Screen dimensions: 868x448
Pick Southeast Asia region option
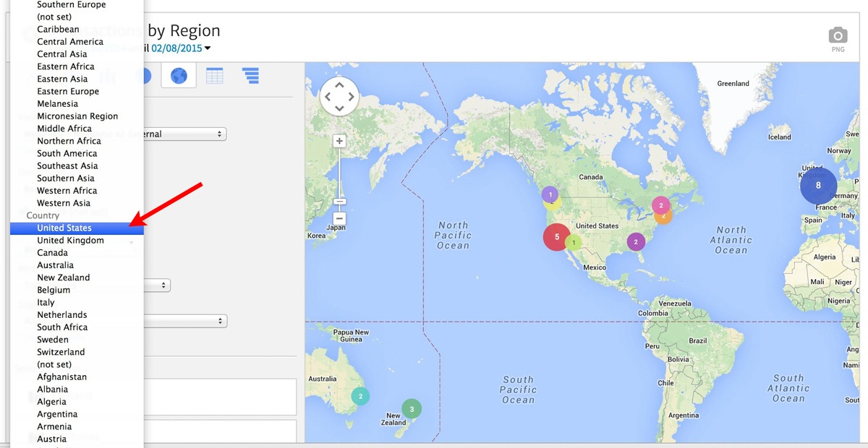tap(67, 165)
